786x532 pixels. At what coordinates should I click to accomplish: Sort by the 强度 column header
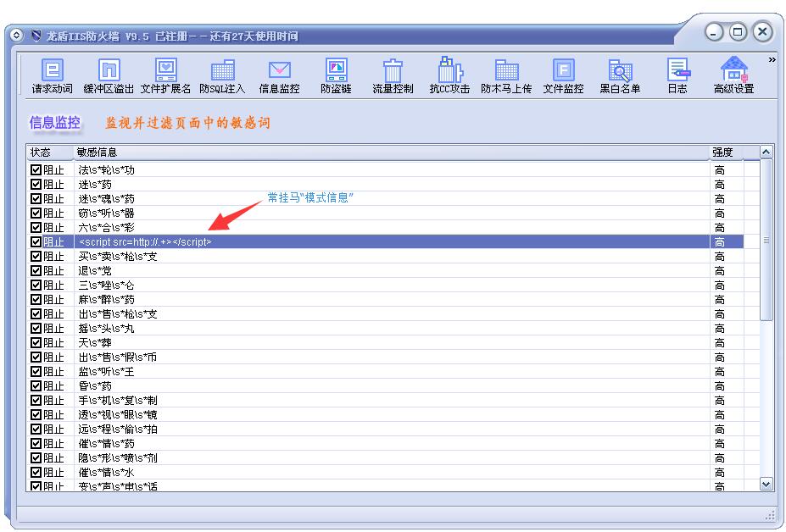coord(727,152)
